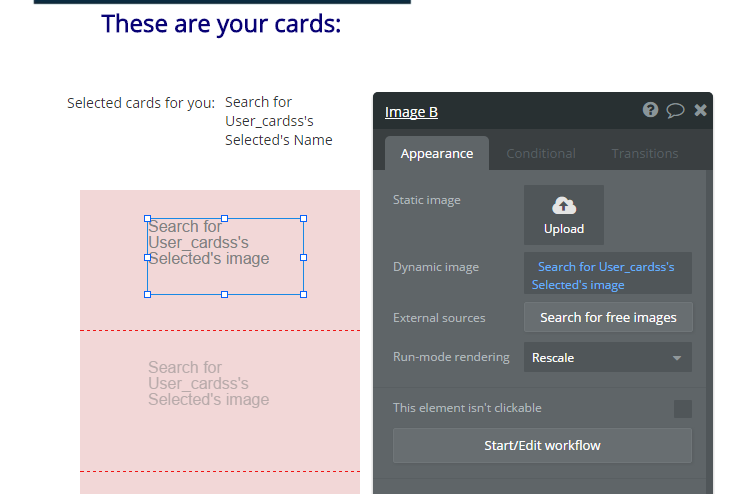This screenshot has width=750, height=494.
Task: Click the top-left resize handle of selected image
Action: [x=148, y=218]
